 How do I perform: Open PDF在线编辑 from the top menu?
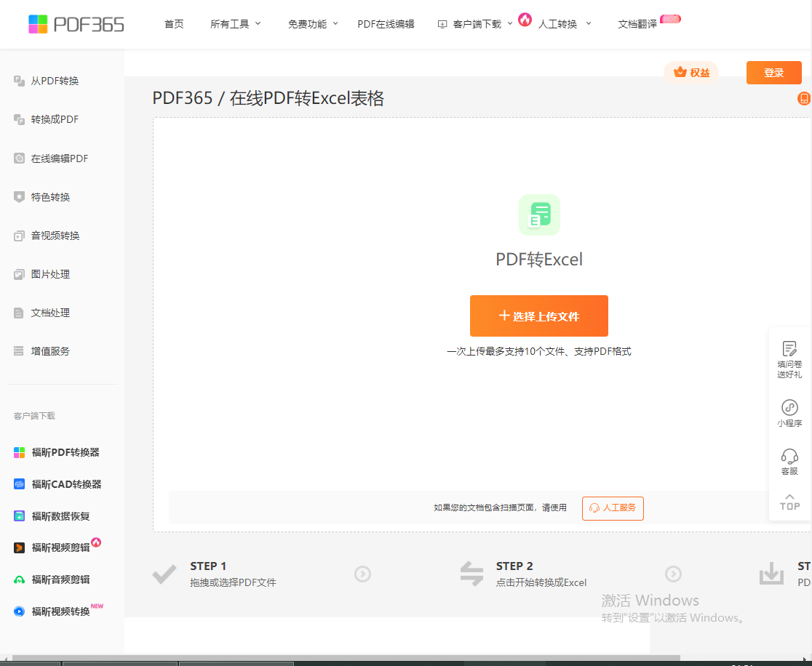click(386, 24)
